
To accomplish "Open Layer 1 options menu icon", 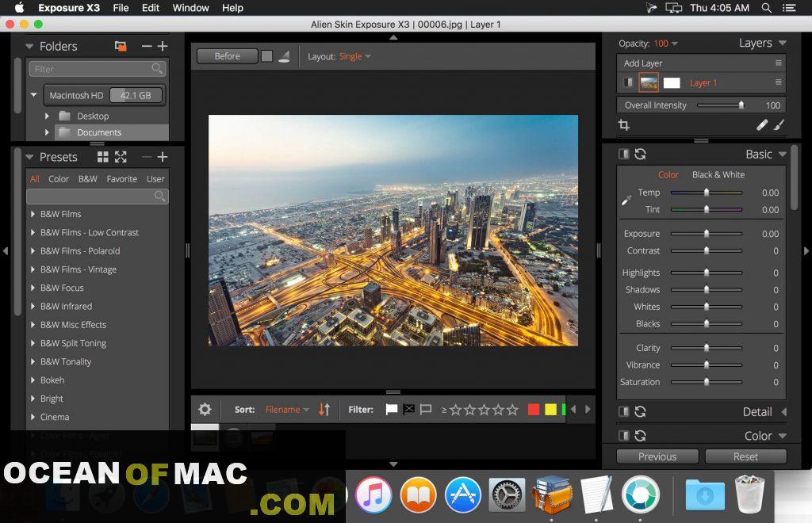I will (779, 82).
